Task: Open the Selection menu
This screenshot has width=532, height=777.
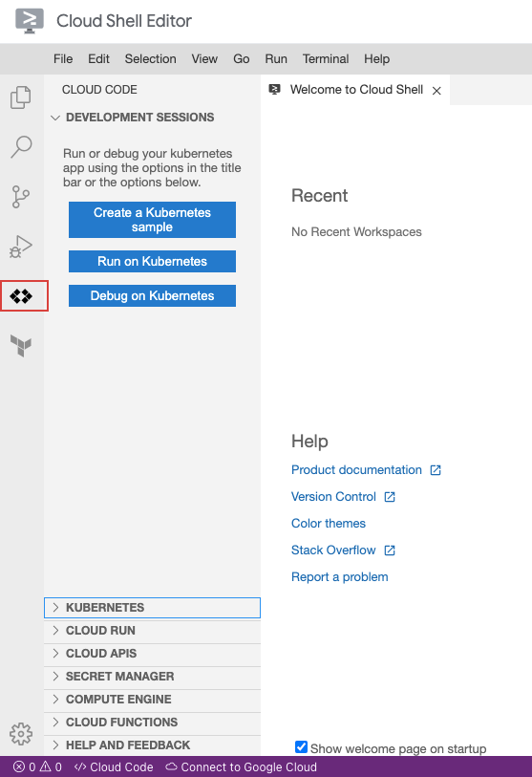Action: point(150,59)
